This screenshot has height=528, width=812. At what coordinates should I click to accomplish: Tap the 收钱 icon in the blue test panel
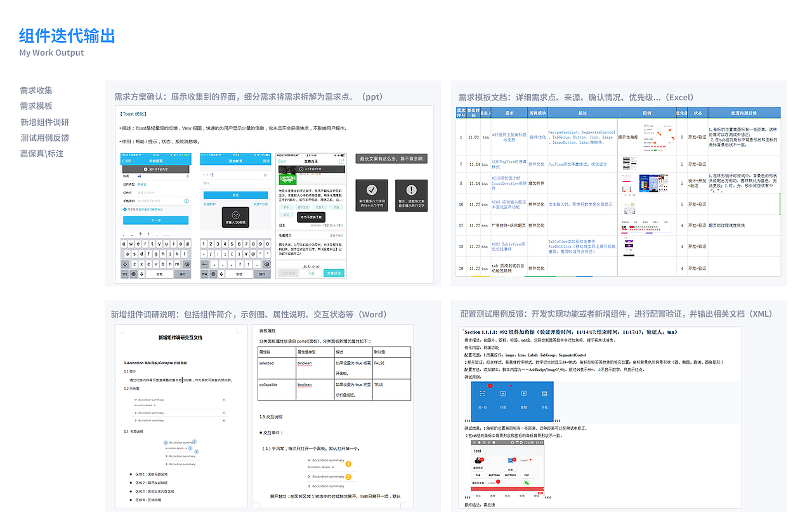523,393
